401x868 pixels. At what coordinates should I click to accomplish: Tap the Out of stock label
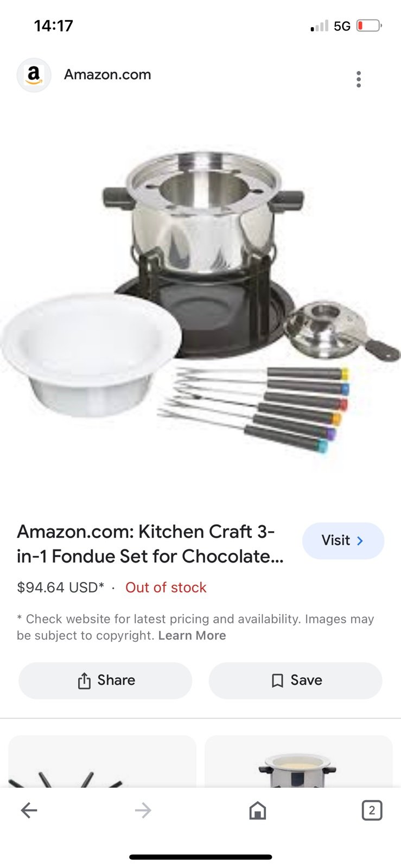166,588
